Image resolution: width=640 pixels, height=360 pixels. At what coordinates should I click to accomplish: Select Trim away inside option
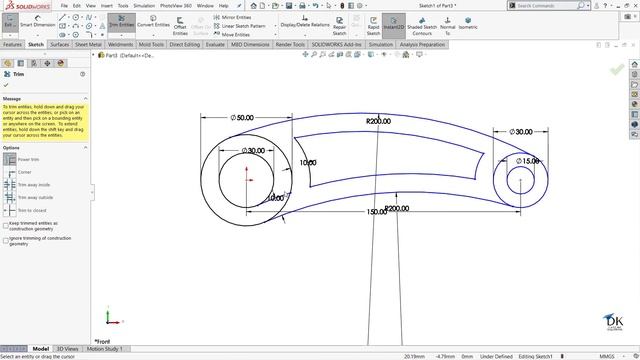point(10,185)
